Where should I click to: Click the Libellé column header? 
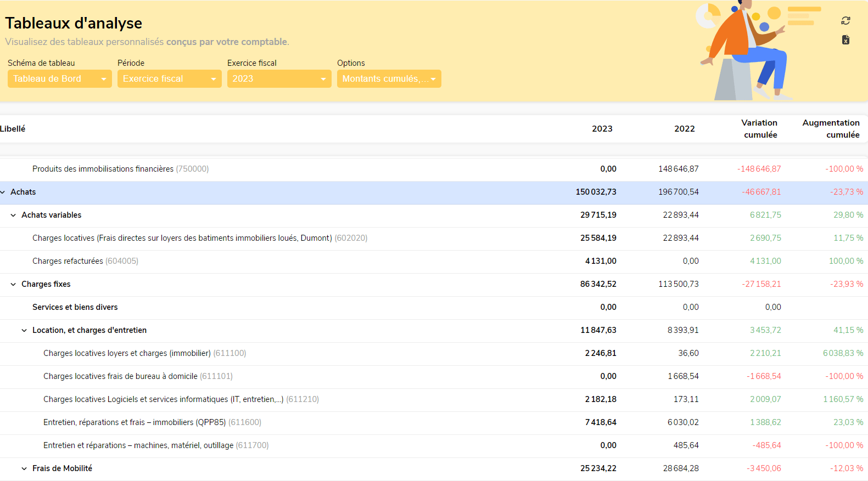click(x=13, y=129)
